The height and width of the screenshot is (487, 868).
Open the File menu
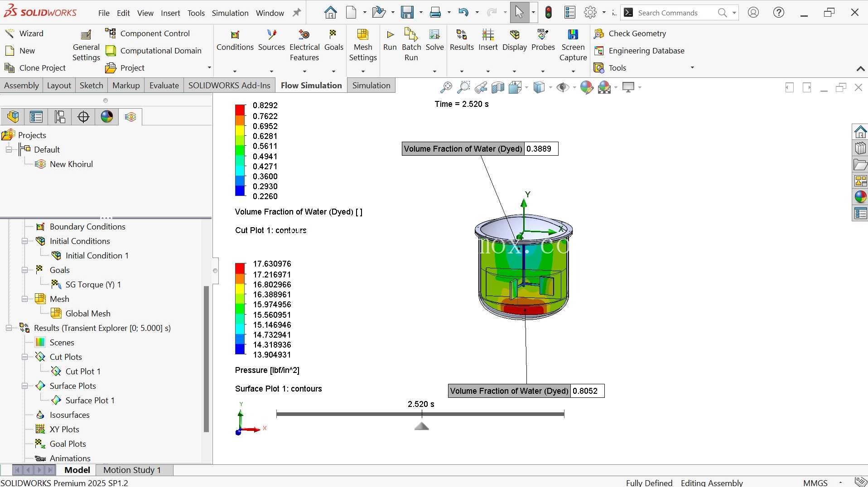click(104, 13)
